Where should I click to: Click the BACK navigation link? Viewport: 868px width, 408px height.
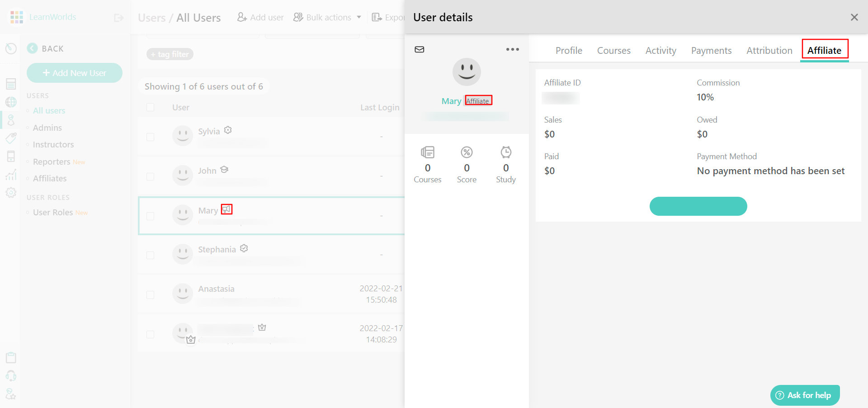45,48
